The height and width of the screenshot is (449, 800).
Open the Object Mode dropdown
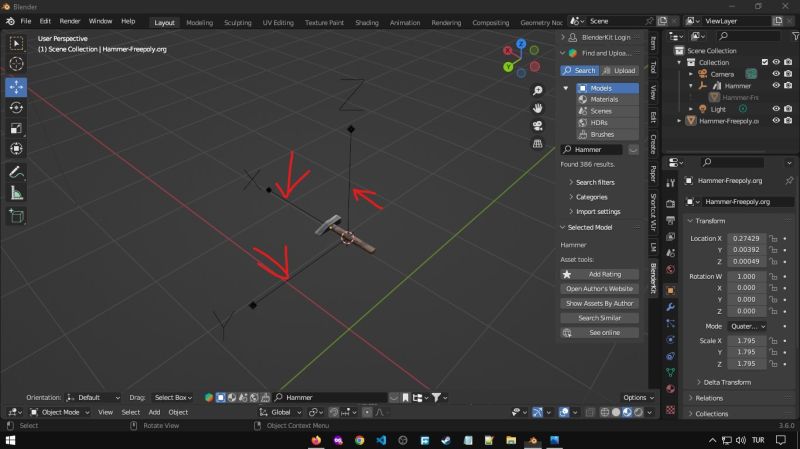click(60, 412)
